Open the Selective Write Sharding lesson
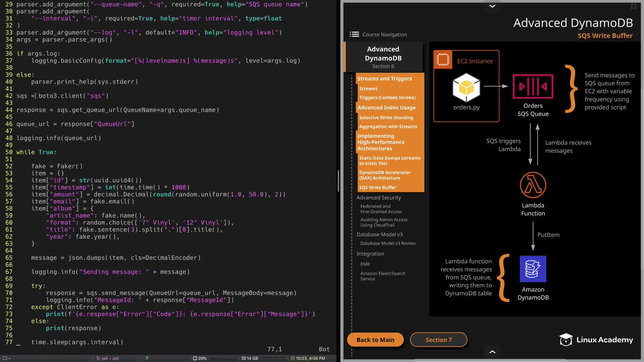Image resolution: width=644 pixels, height=362 pixels. pyautogui.click(x=386, y=118)
